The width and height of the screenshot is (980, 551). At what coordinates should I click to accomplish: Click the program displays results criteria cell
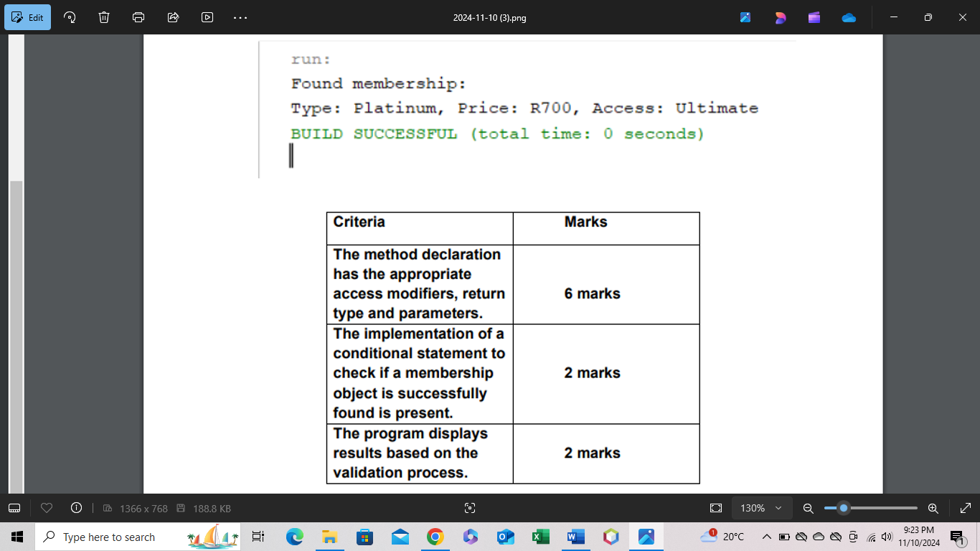(420, 453)
